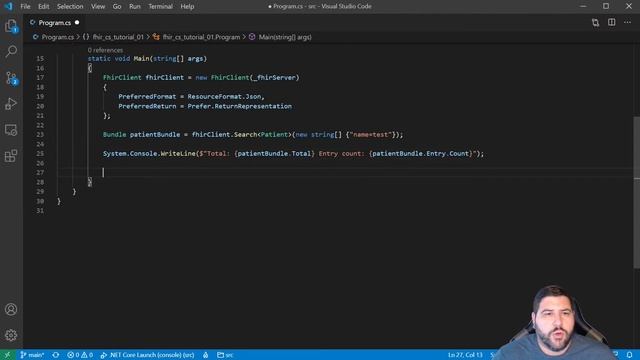Open the notifications bell
This screenshot has width=640, height=360.
pyautogui.click(x=629, y=355)
